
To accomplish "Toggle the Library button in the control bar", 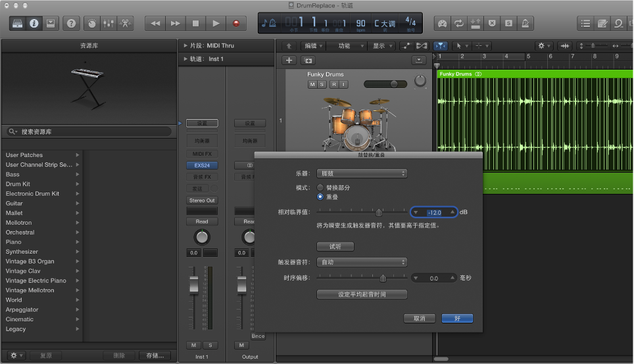I will 18,23.
